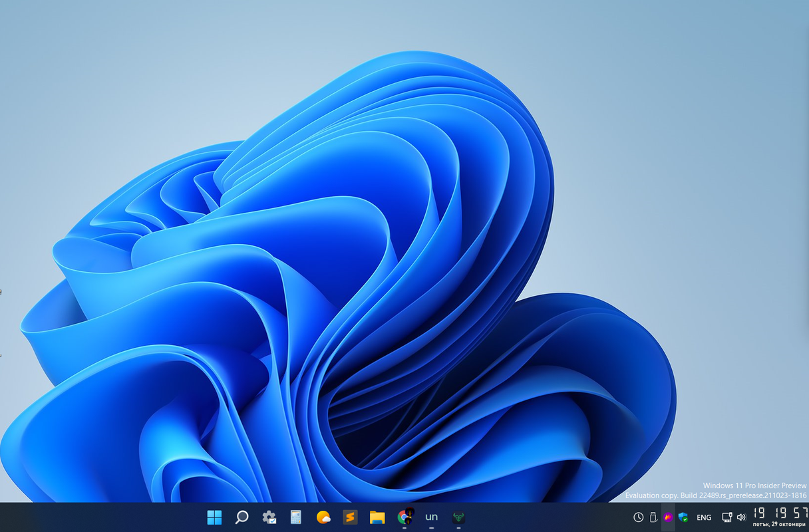Image resolution: width=809 pixels, height=532 pixels.
Task: Click the colorful flame tray icon
Action: 669,517
